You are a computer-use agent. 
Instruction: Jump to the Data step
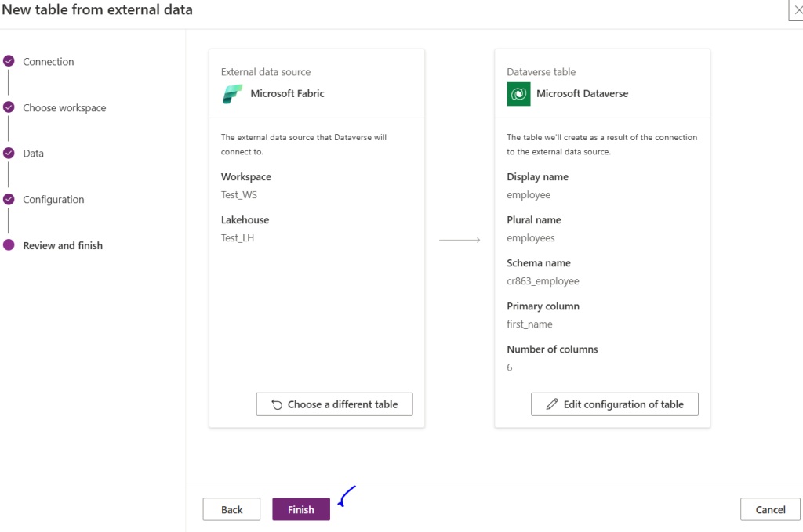coord(34,154)
